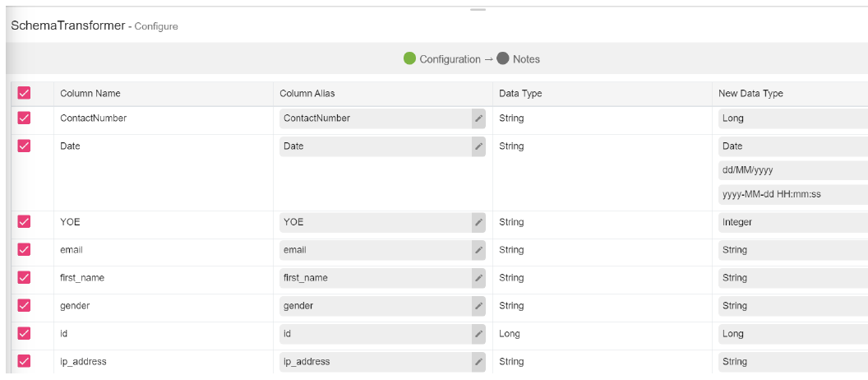Click the yyyy-MM-dd HH:mm:ss format field

click(x=792, y=195)
